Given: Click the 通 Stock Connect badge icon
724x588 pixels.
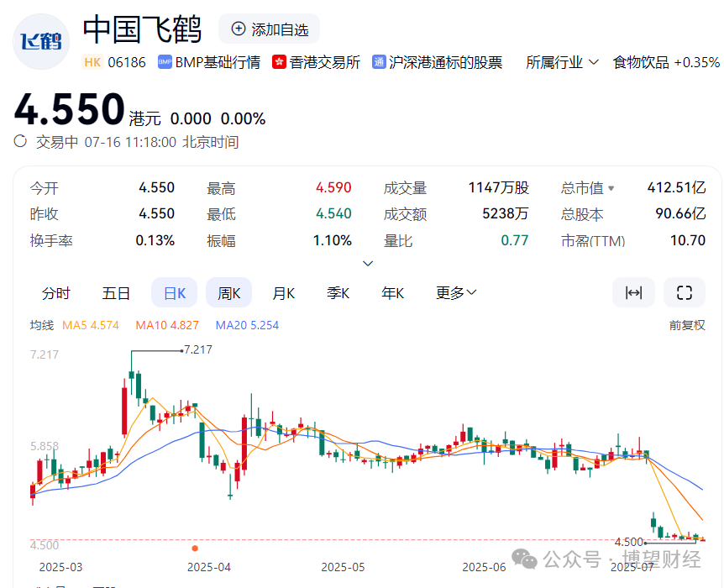Looking at the screenshot, I should 379,62.
